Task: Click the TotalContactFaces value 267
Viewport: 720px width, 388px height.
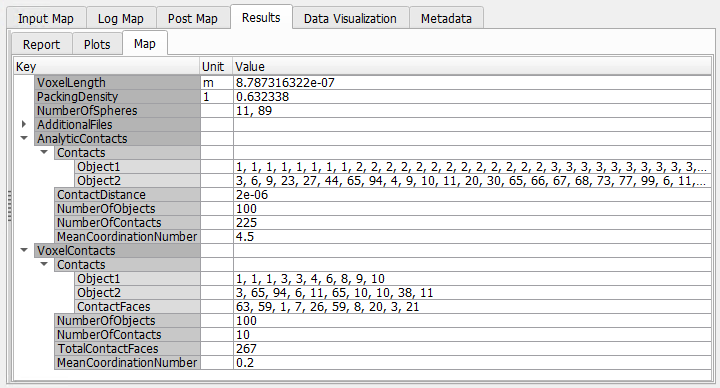Action: [246, 349]
